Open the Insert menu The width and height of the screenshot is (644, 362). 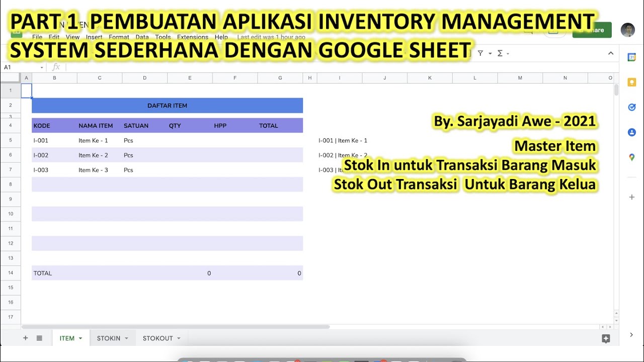[x=94, y=37]
